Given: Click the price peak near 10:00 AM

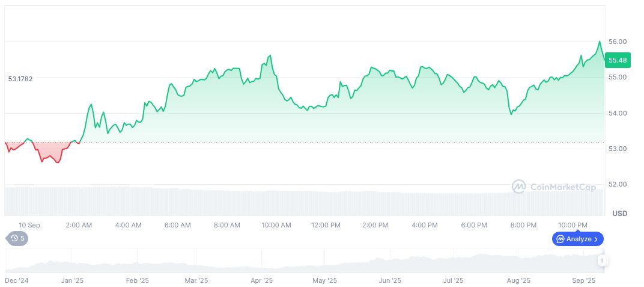Looking at the screenshot, I should click(x=270, y=56).
